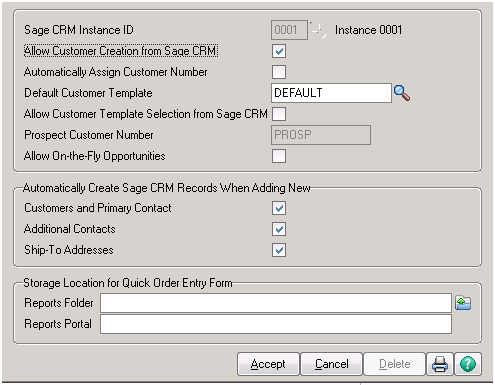Click 'Storage Location for Quick Order Entry Form' heading
495x385 pixels.
(128, 283)
